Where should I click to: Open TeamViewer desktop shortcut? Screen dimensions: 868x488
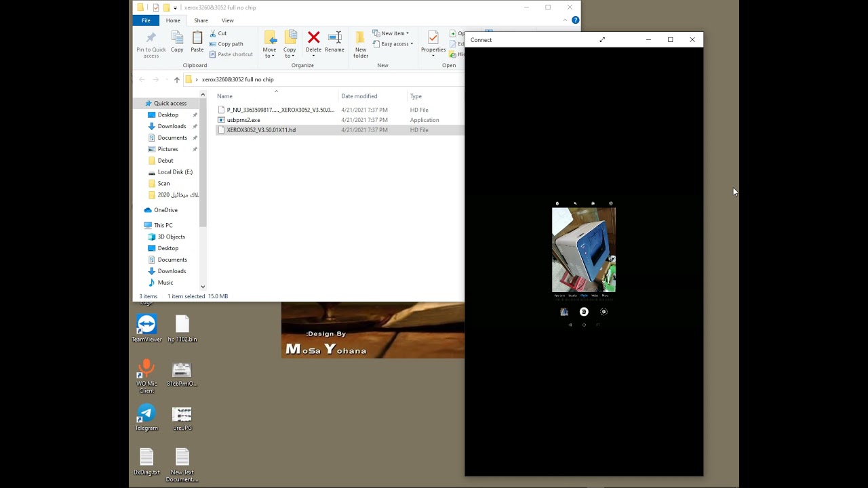tap(146, 329)
